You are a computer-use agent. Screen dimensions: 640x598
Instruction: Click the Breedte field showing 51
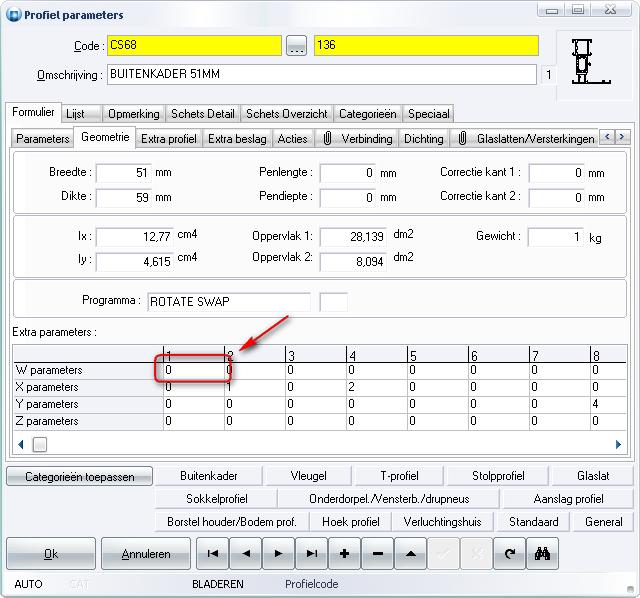(124, 173)
